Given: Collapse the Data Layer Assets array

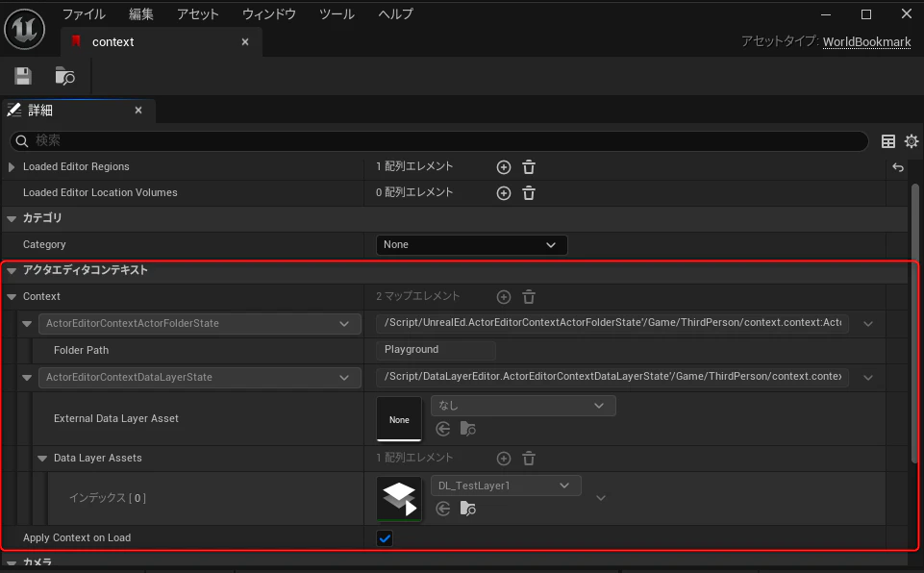Looking at the screenshot, I should pos(42,459).
